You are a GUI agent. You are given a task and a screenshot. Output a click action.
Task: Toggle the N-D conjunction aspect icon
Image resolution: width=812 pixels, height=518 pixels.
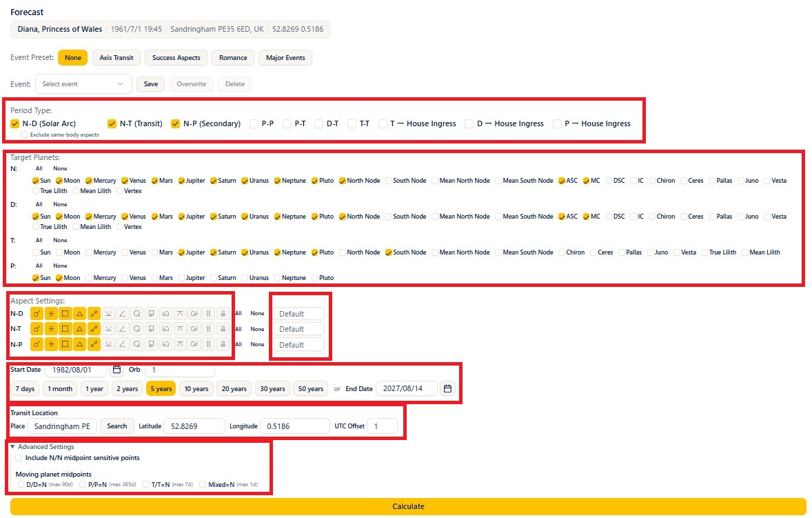(x=37, y=313)
